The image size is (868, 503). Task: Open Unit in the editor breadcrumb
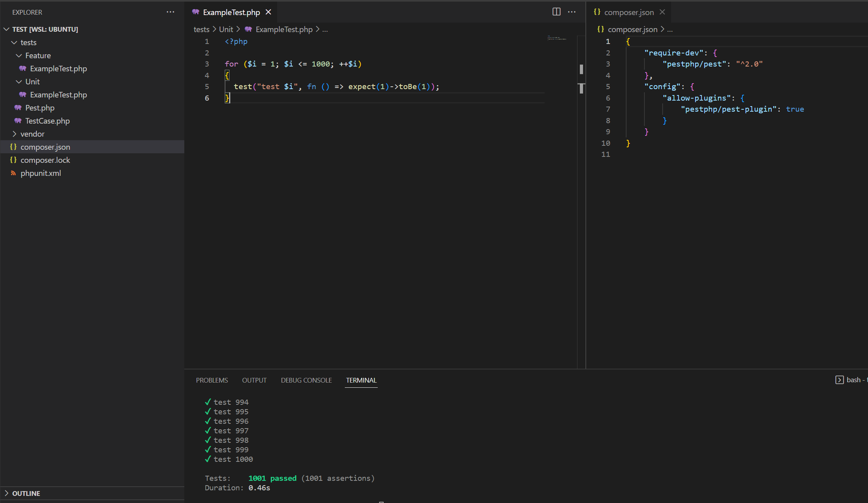point(226,29)
